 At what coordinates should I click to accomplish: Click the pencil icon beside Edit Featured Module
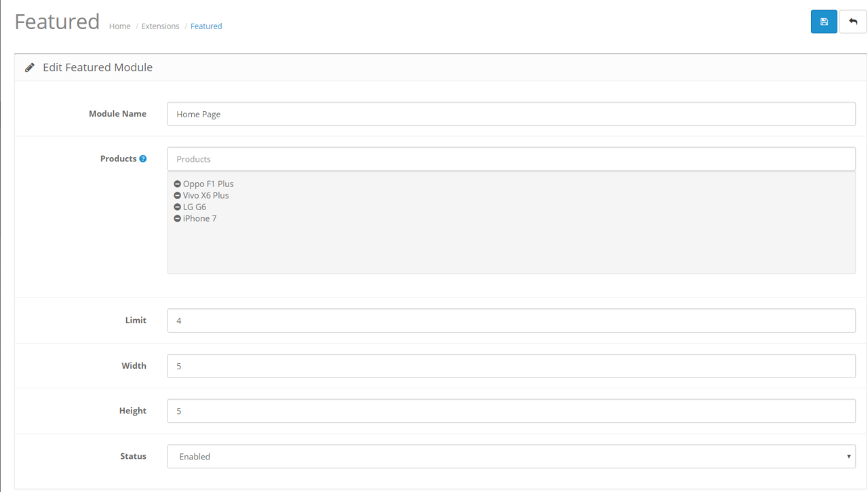coord(30,68)
